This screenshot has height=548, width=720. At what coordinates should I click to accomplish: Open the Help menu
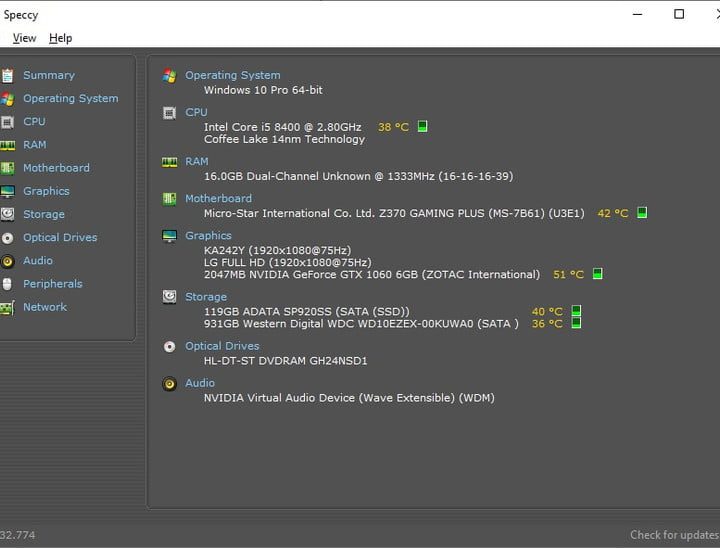tap(61, 38)
